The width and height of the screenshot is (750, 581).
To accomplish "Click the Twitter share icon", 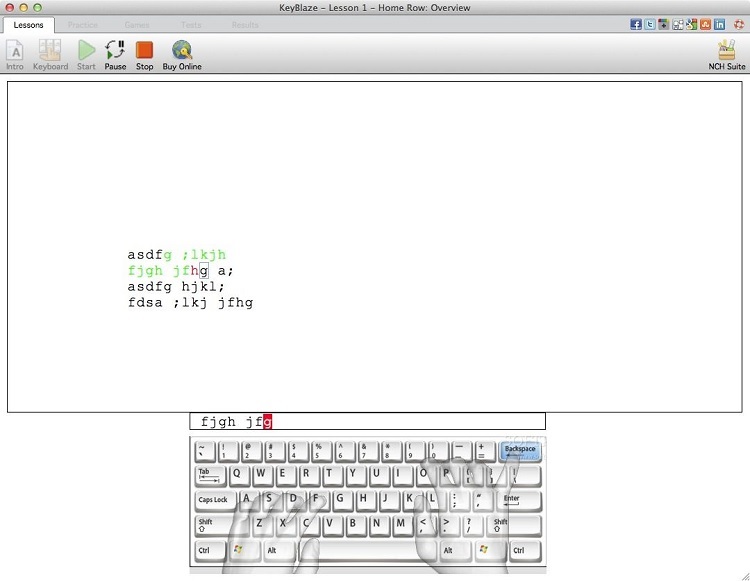I will [x=650, y=24].
